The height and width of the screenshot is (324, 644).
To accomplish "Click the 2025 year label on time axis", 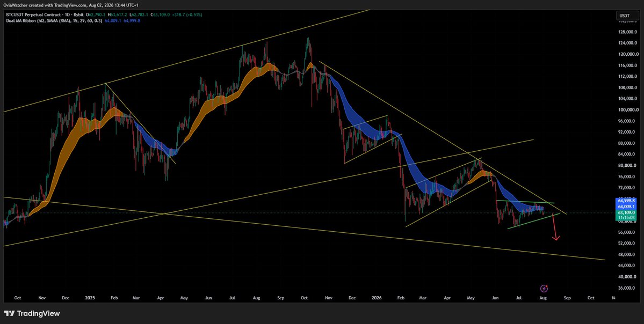I will point(89,298).
